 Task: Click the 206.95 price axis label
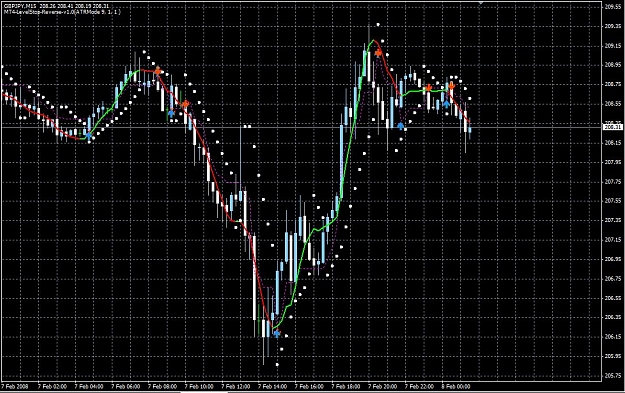(612, 259)
